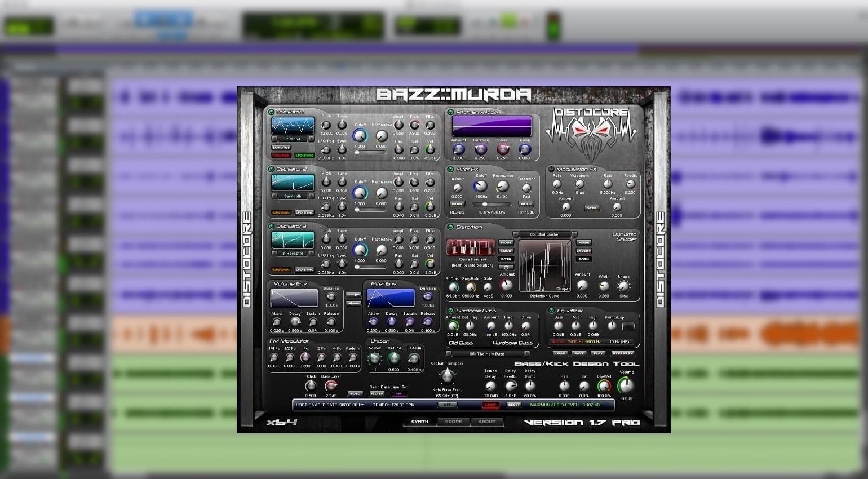The image size is (868, 479).
Task: Click the SOLO button near Bass-Layer
Action: coord(355,393)
